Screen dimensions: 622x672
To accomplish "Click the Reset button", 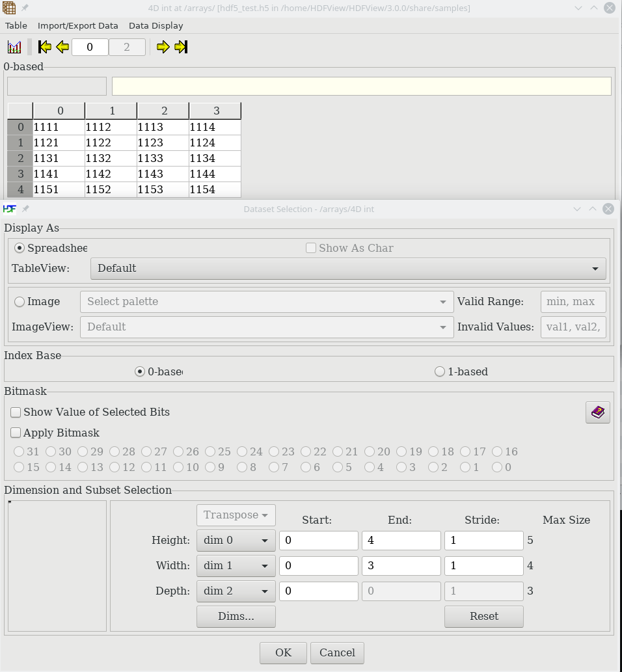I will [x=484, y=616].
